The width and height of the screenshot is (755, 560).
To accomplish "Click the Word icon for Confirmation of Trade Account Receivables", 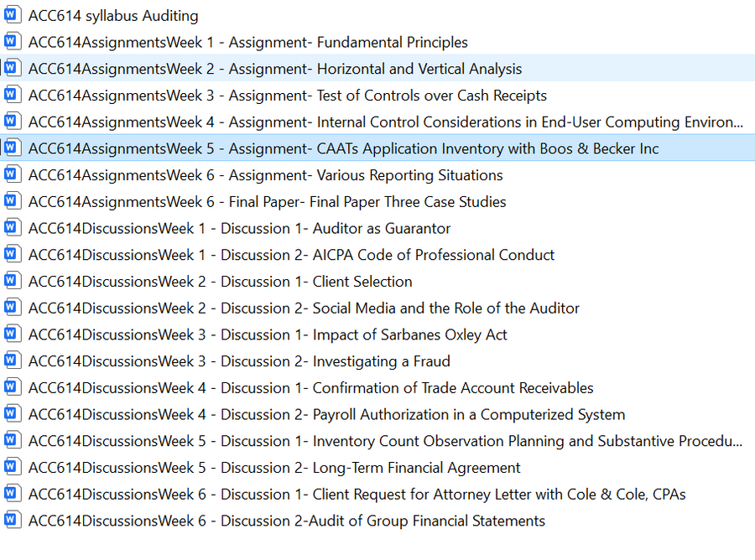I will coord(13,386).
